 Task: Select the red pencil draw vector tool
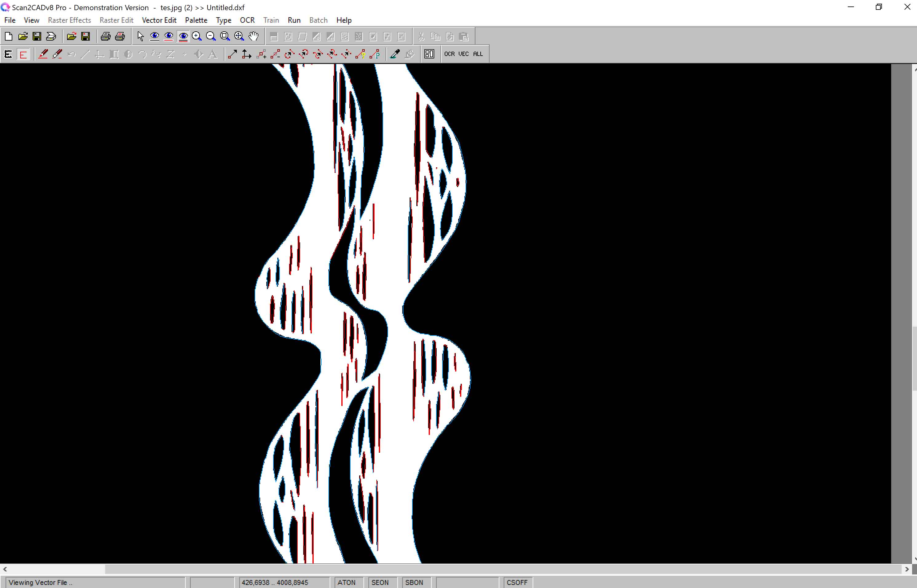(x=43, y=54)
